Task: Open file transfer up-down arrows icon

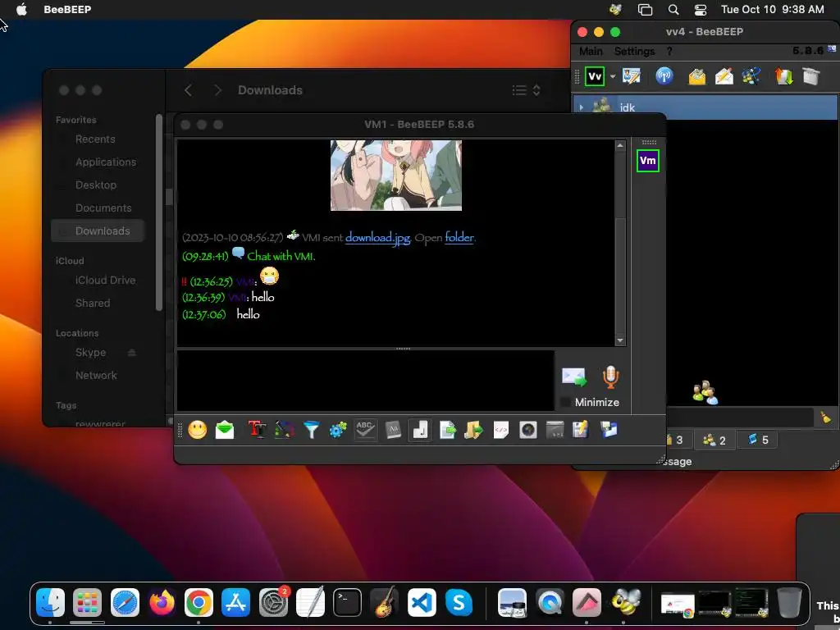Action: 783,76
